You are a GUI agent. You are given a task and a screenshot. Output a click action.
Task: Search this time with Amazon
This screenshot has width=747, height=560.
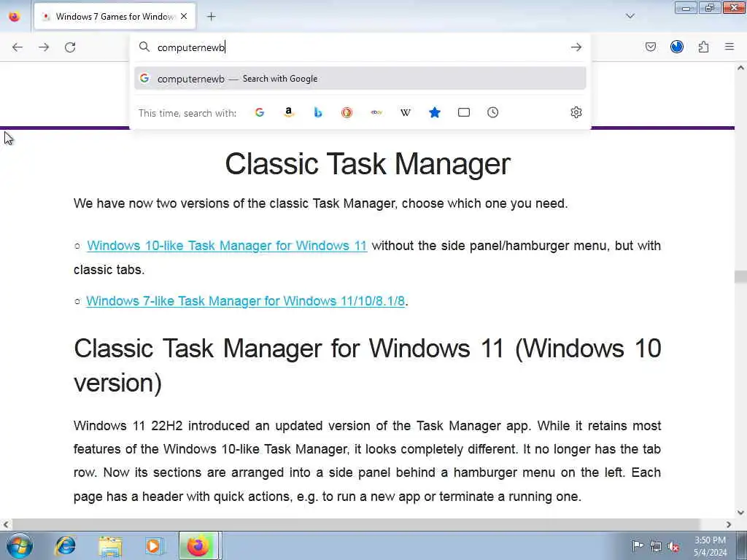coord(289,112)
